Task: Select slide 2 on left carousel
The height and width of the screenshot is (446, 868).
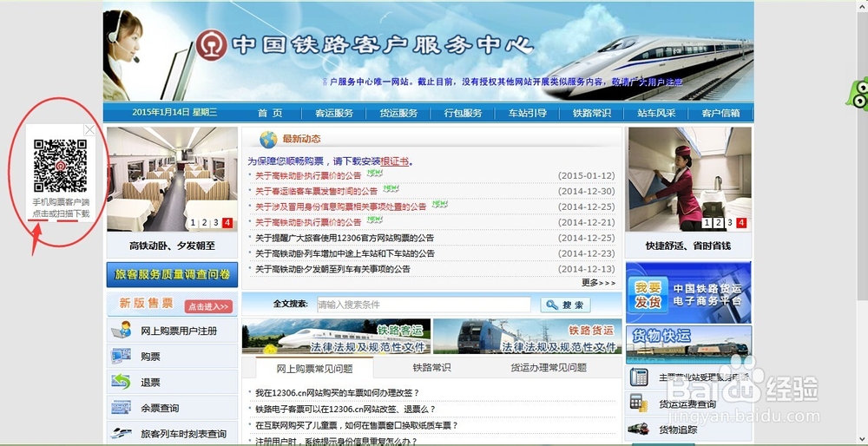Action: 204,223
